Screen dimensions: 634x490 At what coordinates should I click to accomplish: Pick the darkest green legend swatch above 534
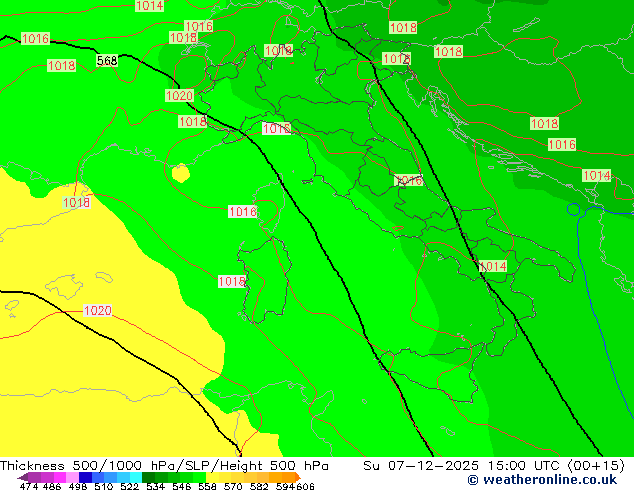click(148, 477)
